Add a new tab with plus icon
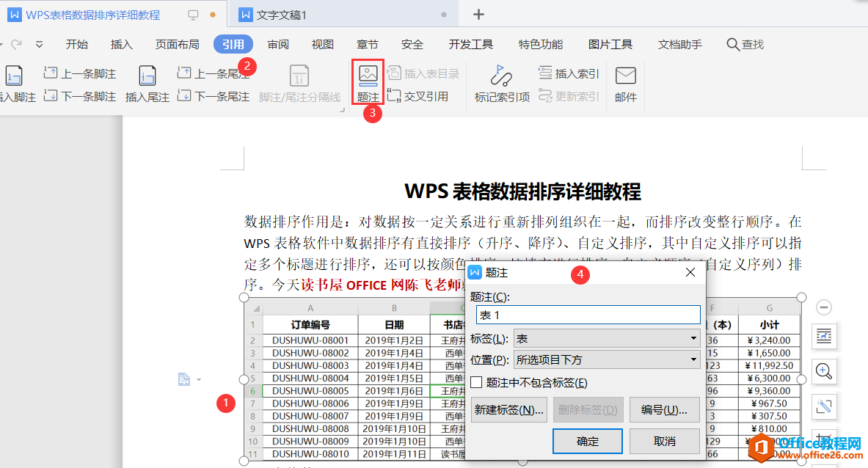This screenshot has height=468, width=868. pos(479,15)
